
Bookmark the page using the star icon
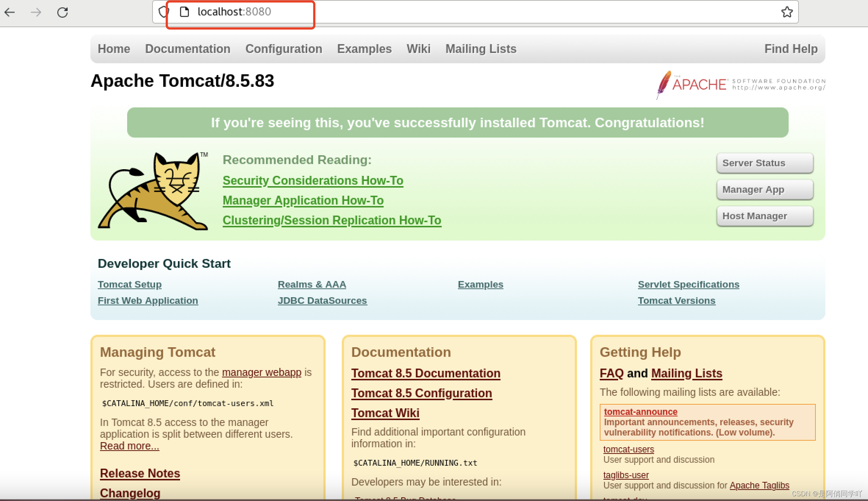pyautogui.click(x=787, y=11)
